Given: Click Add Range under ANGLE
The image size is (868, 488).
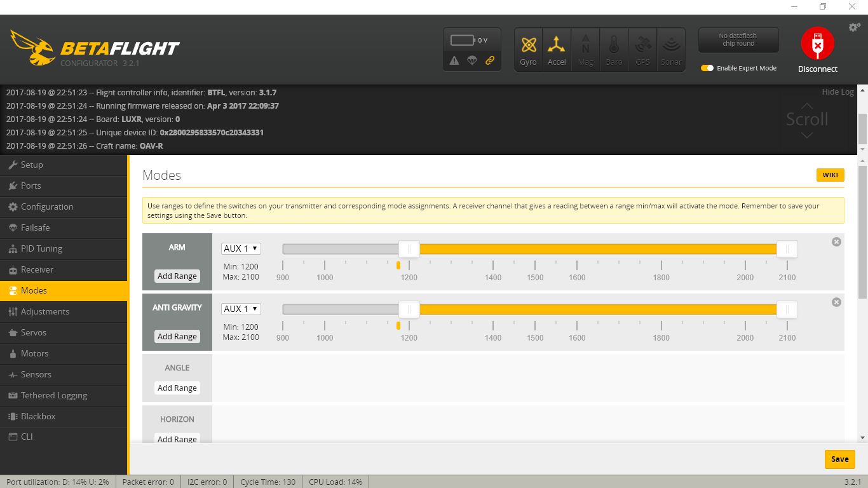Looking at the screenshot, I should (x=177, y=388).
